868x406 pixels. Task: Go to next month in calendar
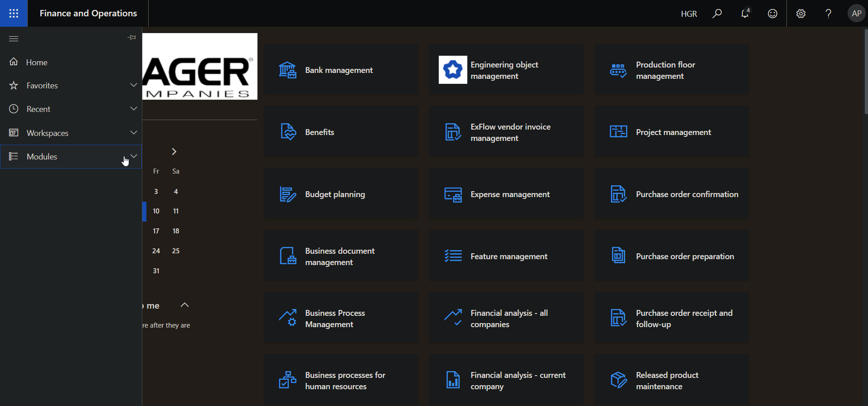click(174, 151)
